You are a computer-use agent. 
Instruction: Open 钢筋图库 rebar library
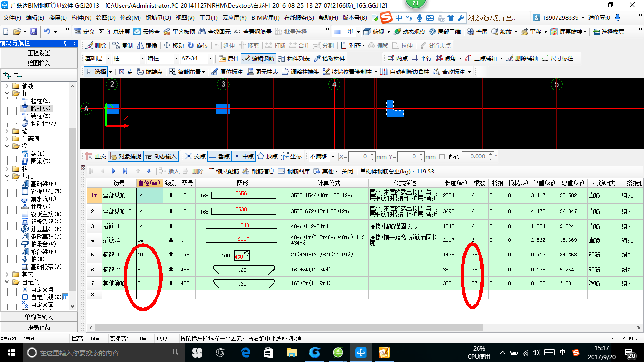coord(295,171)
